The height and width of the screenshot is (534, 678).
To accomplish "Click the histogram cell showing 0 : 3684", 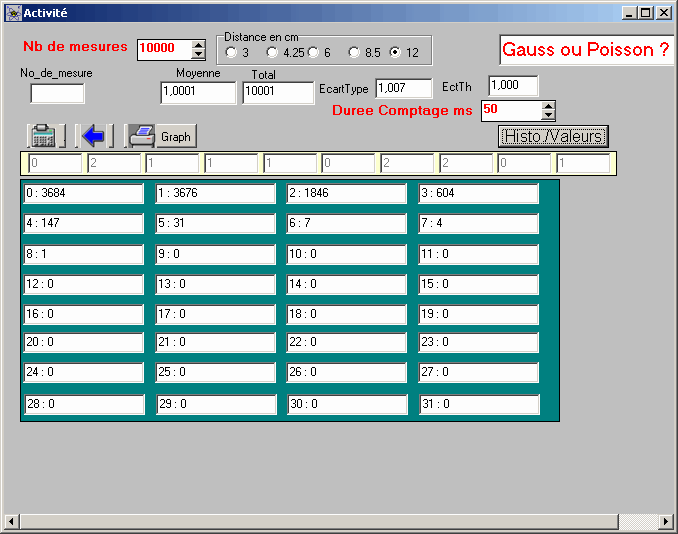I will tap(84, 194).
